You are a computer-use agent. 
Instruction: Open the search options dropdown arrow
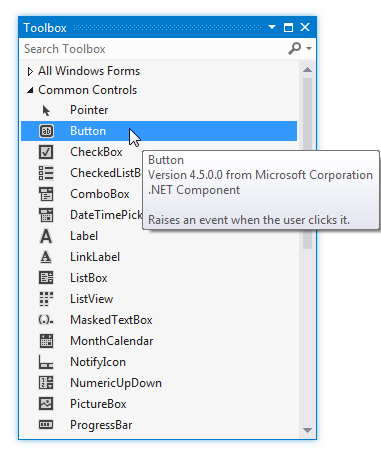tap(309, 49)
